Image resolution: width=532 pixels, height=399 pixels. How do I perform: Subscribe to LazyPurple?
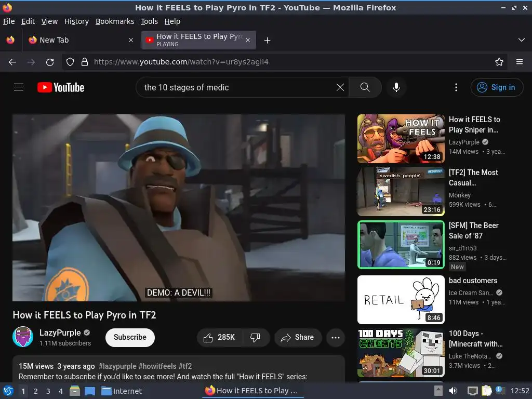tap(130, 337)
